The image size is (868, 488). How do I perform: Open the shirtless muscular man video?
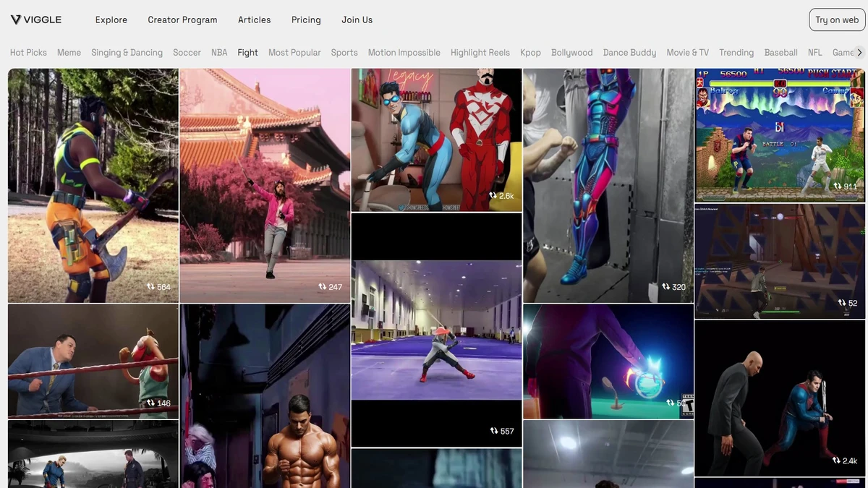click(265, 396)
